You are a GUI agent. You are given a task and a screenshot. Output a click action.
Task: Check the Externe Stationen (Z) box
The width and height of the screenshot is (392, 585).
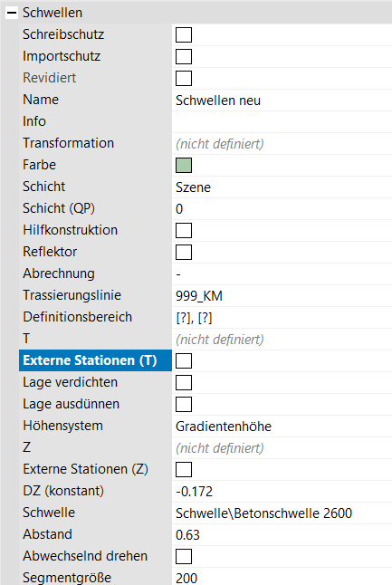click(x=184, y=470)
